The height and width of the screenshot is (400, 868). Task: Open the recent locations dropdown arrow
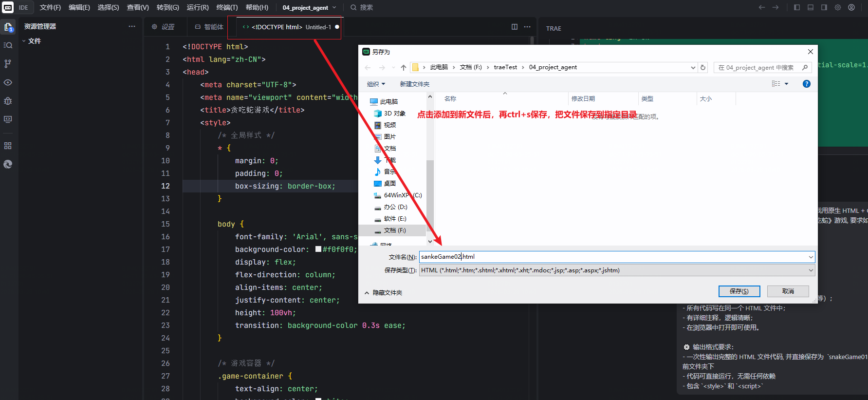(393, 67)
